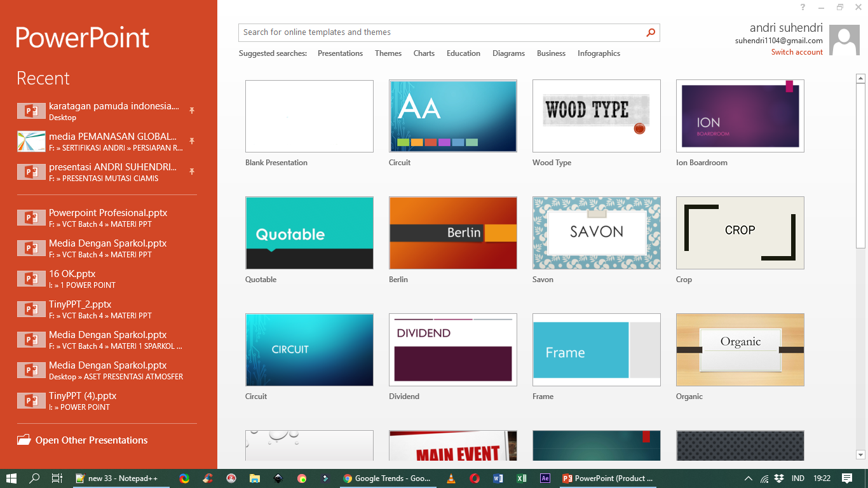The width and height of the screenshot is (868, 488).
Task: Search suggested term Infographics
Action: coord(599,53)
